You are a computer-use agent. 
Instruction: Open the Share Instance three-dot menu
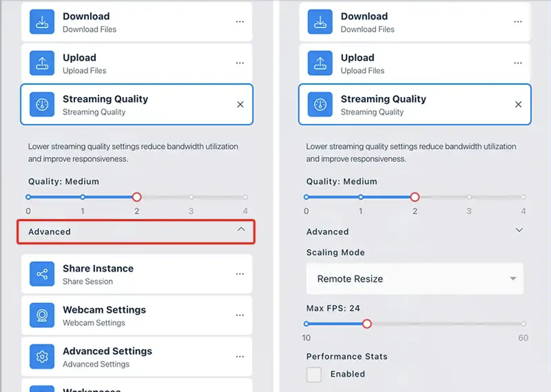(x=240, y=274)
